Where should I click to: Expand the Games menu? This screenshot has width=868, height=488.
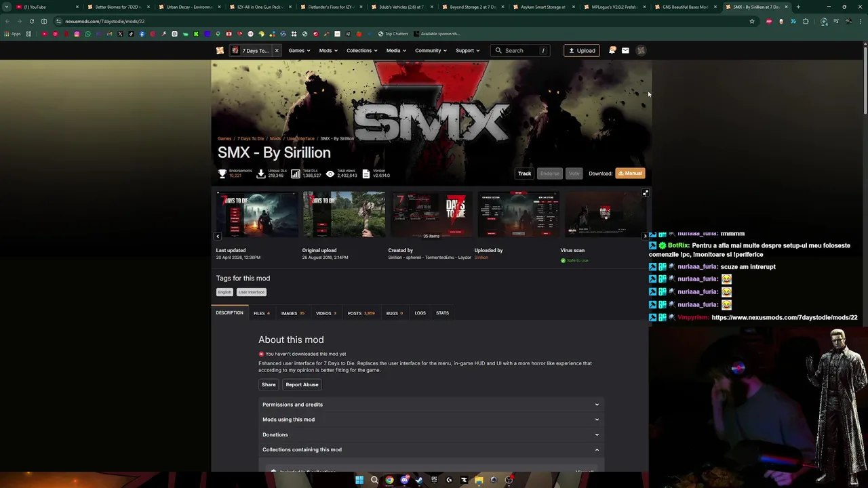pyautogui.click(x=299, y=51)
